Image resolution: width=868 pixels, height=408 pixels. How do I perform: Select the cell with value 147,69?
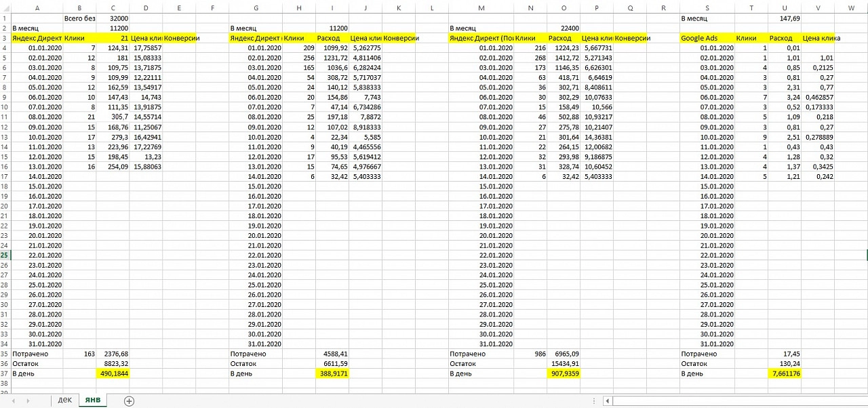click(x=785, y=18)
